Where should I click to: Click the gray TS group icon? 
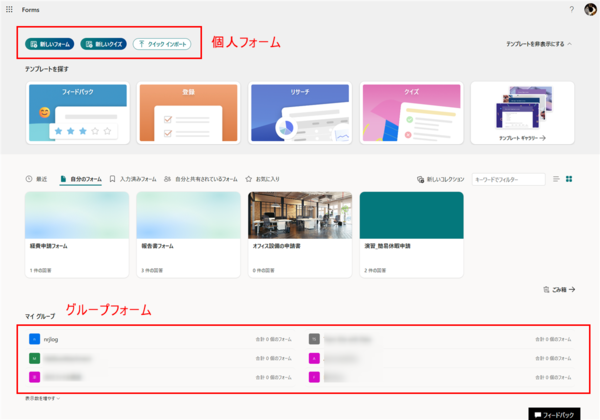[x=314, y=339]
